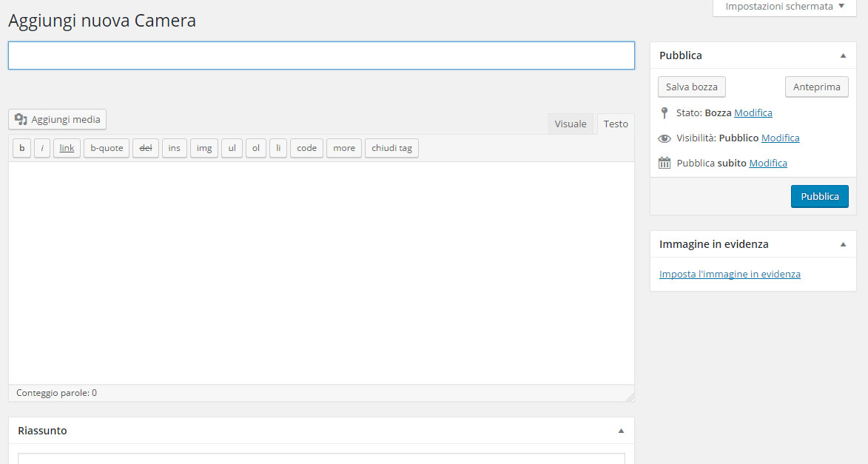Viewport: 868px width, 464px height.
Task: Click chiudi tag to close open tags
Action: tap(391, 148)
